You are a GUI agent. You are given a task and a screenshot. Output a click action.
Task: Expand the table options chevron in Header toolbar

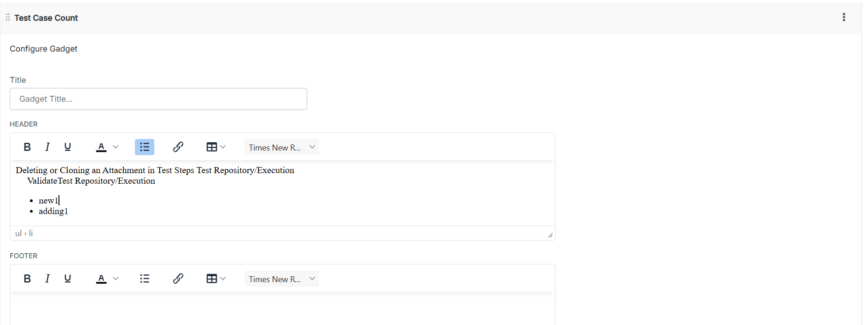pos(224,147)
